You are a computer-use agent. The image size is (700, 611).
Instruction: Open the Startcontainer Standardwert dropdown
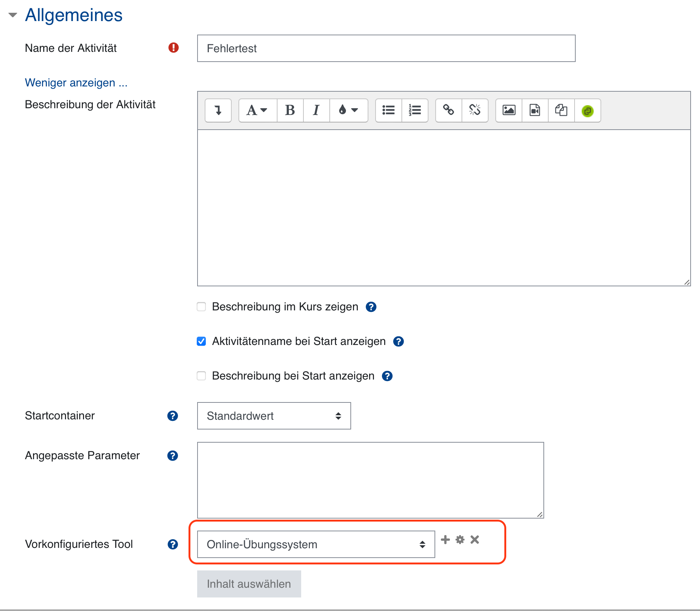(x=274, y=416)
